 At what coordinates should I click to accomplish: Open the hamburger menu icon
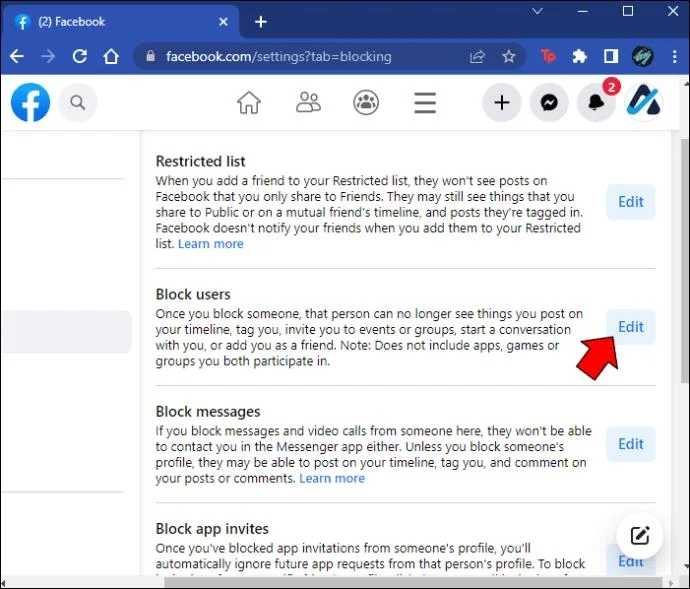tap(425, 103)
